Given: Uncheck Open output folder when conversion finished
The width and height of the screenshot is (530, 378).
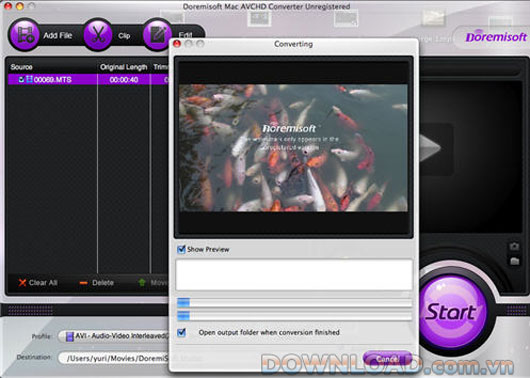Looking at the screenshot, I should pyautogui.click(x=182, y=332).
